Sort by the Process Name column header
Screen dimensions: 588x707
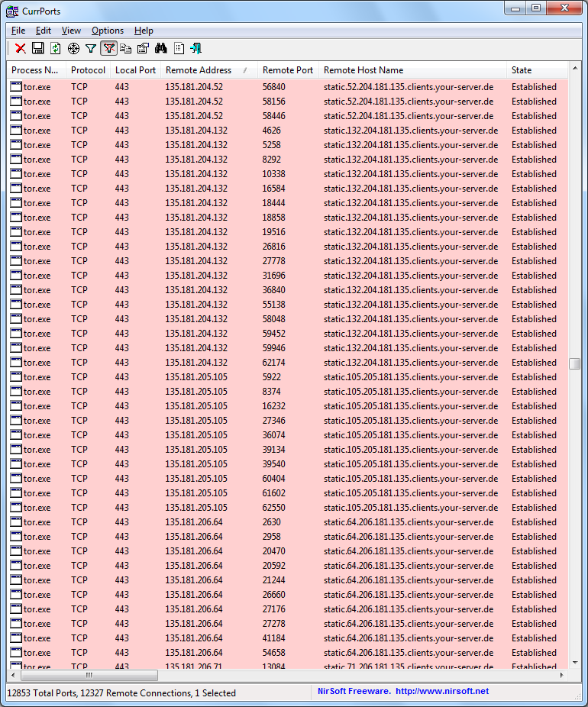(37, 70)
